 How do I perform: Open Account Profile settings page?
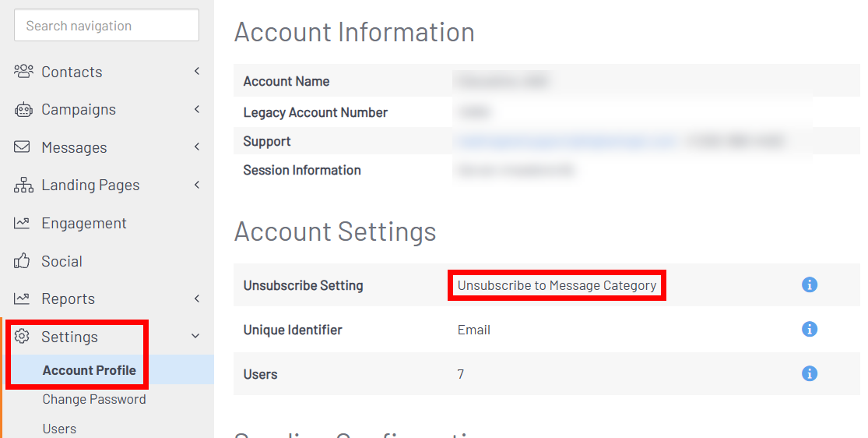90,370
